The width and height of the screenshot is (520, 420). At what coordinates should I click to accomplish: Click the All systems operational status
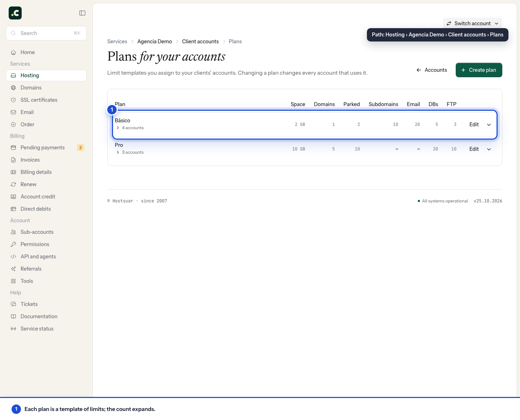(x=443, y=201)
